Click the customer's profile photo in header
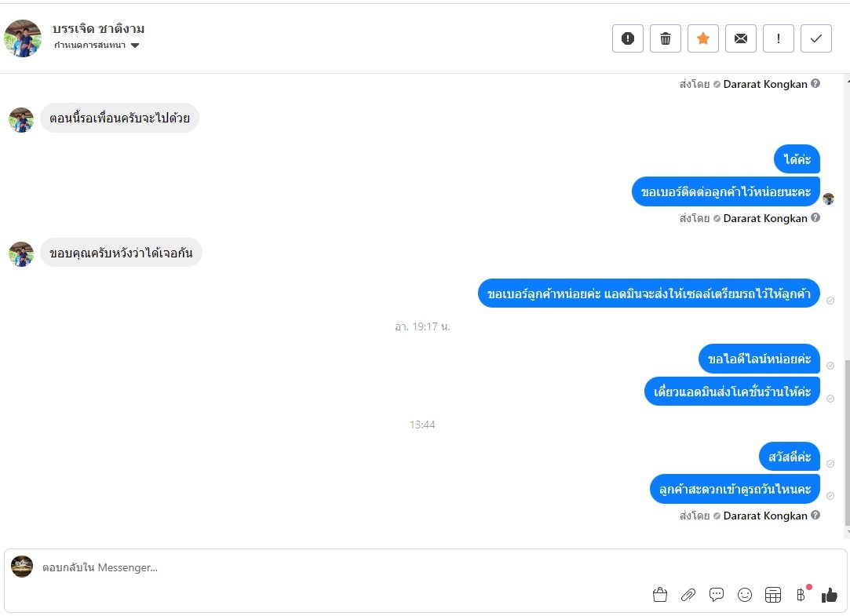The image size is (850, 616). [x=23, y=38]
